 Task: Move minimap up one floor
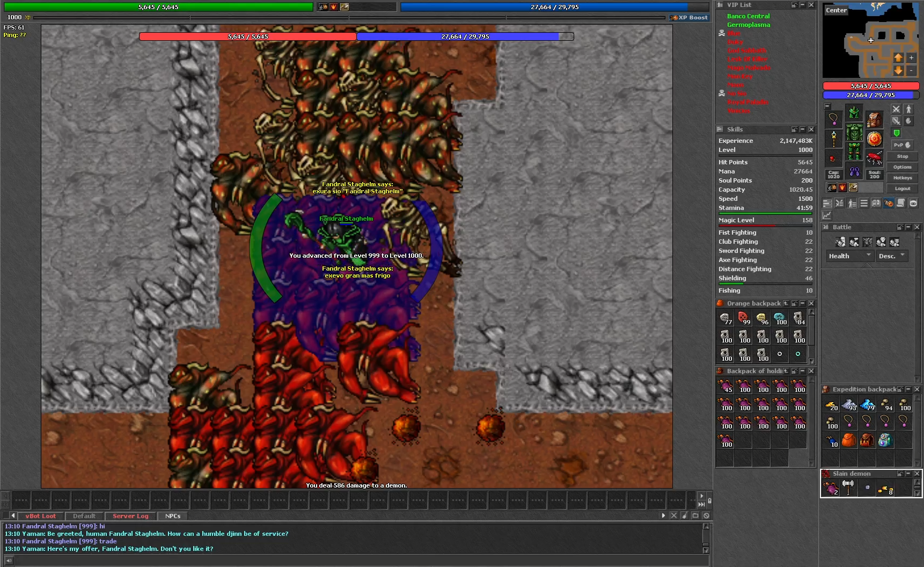898,57
